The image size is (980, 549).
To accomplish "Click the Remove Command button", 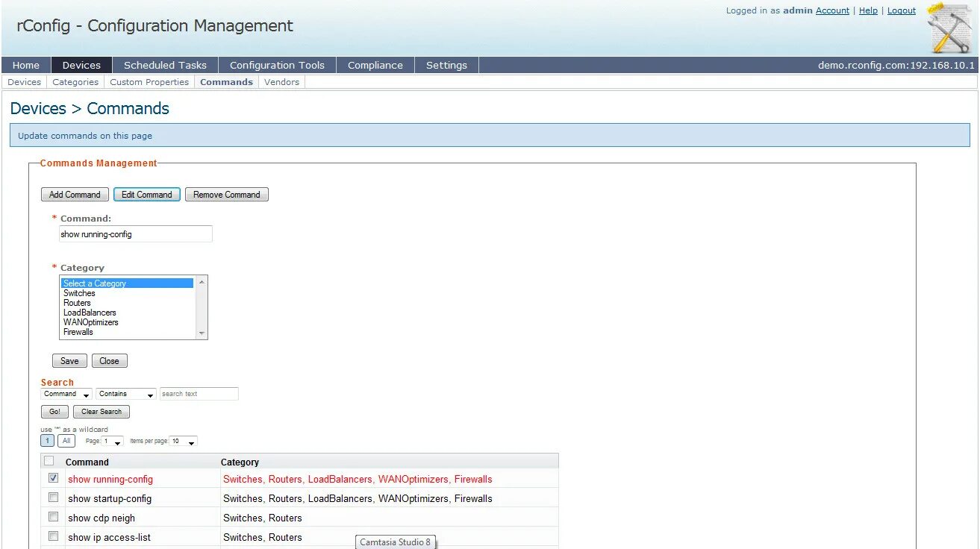I will pyautogui.click(x=227, y=195).
